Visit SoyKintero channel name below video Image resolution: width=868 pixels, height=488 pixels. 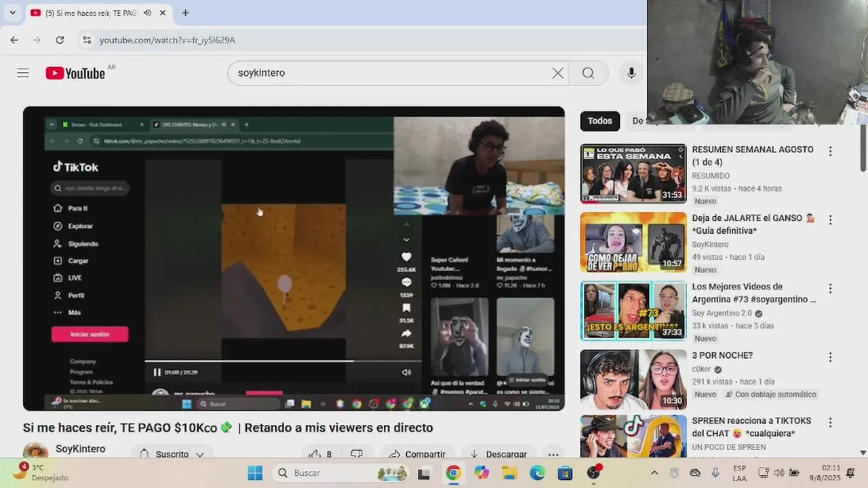[80, 449]
